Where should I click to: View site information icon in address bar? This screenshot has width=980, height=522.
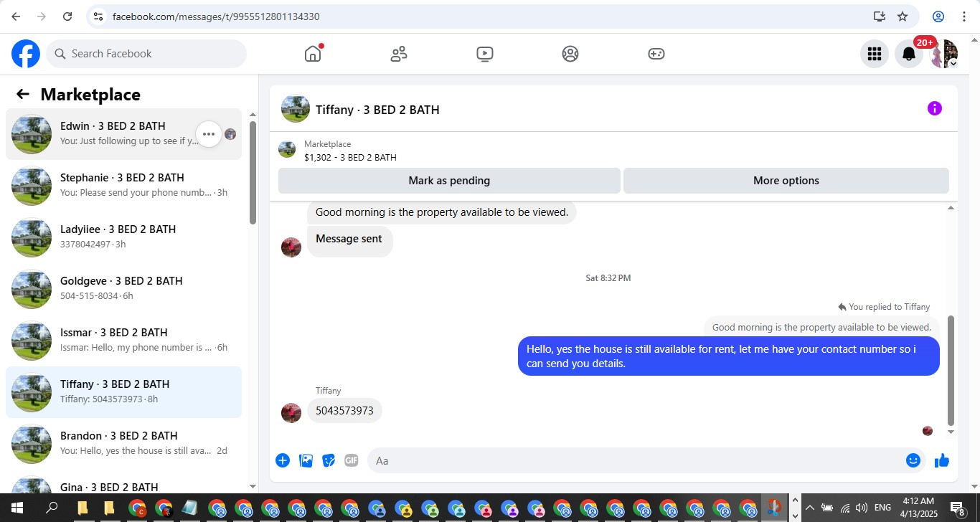pyautogui.click(x=98, y=16)
